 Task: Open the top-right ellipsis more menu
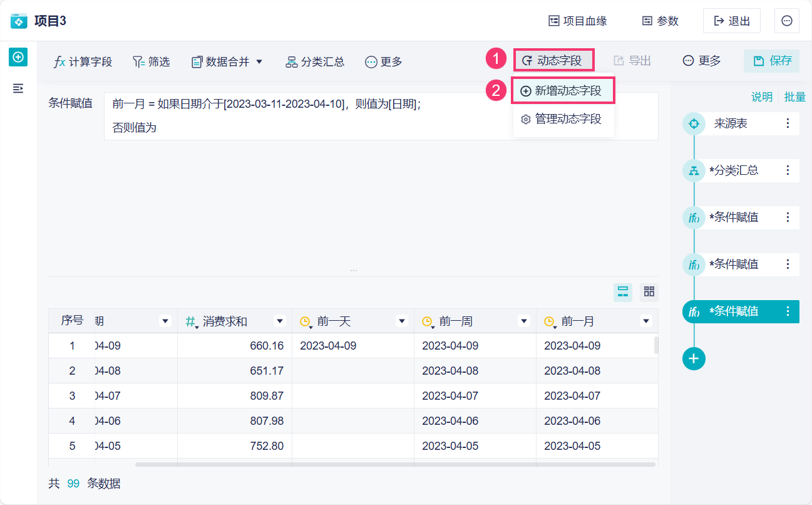click(787, 21)
